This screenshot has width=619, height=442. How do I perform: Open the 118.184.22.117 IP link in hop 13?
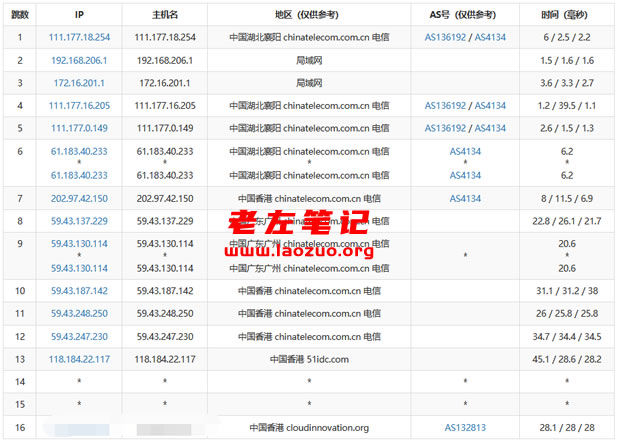(x=80, y=360)
